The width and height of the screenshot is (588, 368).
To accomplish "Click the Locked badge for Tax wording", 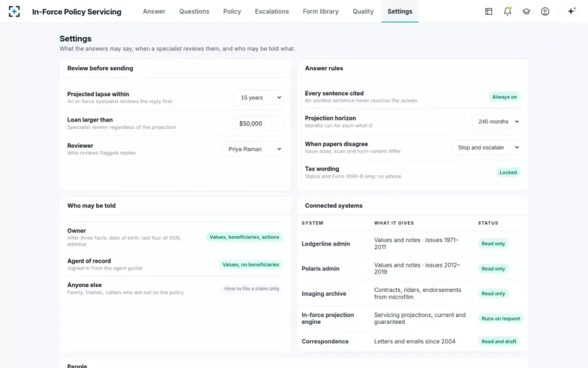I will coord(508,172).
